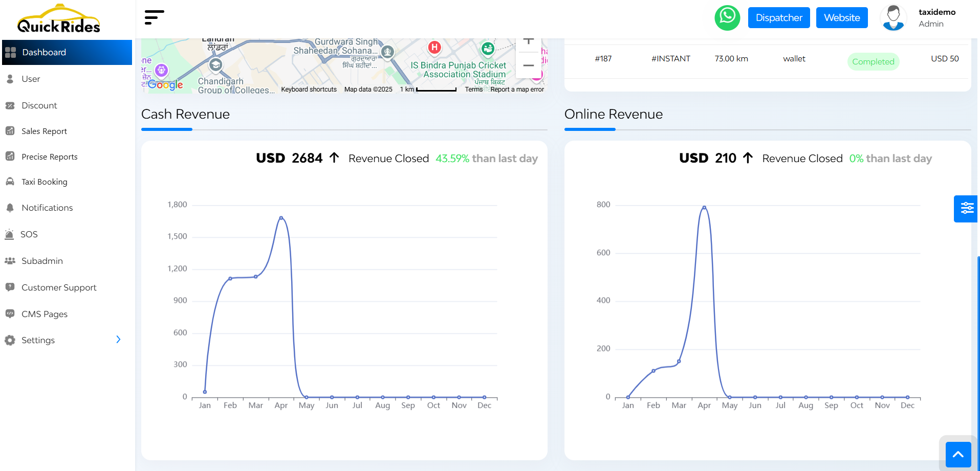Viewport: 980px width, 471px height.
Task: Click the Customer Support chat icon
Action: coord(10,287)
